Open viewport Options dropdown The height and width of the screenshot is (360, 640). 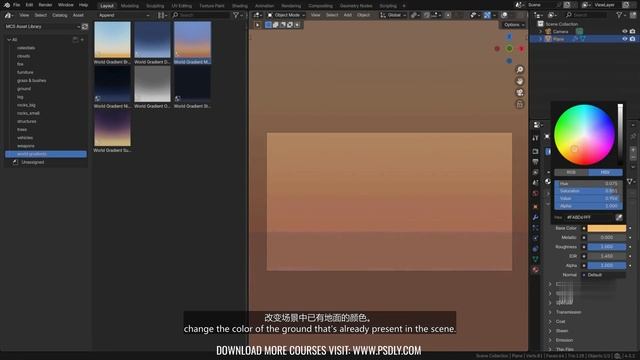coord(513,25)
